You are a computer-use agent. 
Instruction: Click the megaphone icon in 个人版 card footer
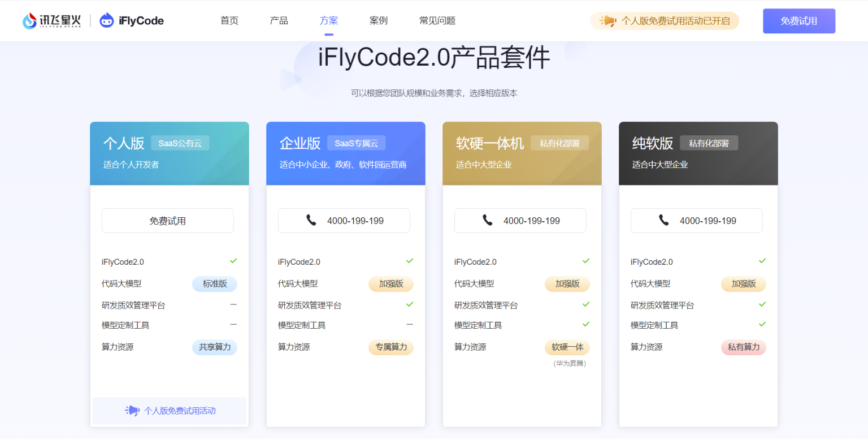pos(132,411)
